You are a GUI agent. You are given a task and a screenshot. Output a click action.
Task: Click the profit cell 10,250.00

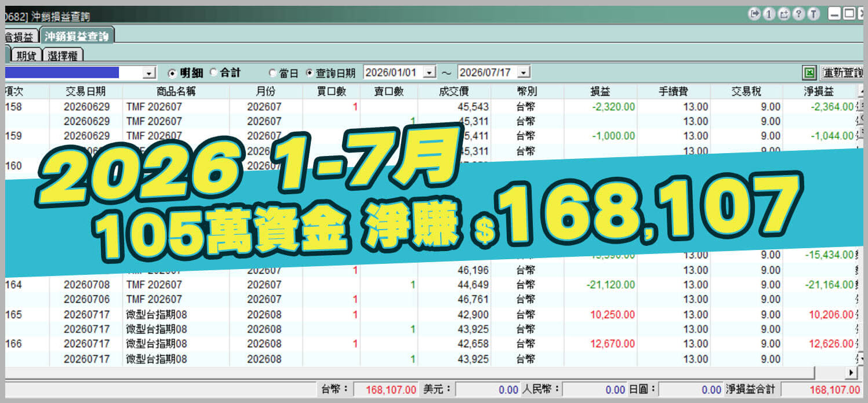(x=613, y=314)
